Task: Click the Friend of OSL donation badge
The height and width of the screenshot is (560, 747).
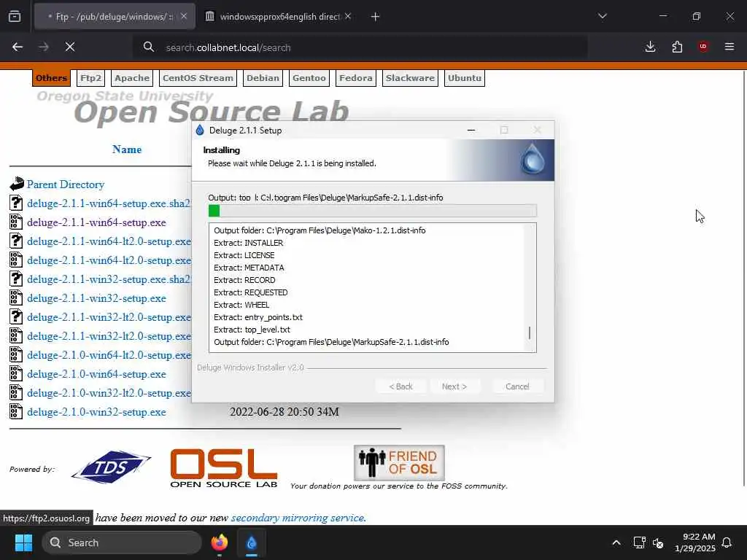Action: coord(399,462)
